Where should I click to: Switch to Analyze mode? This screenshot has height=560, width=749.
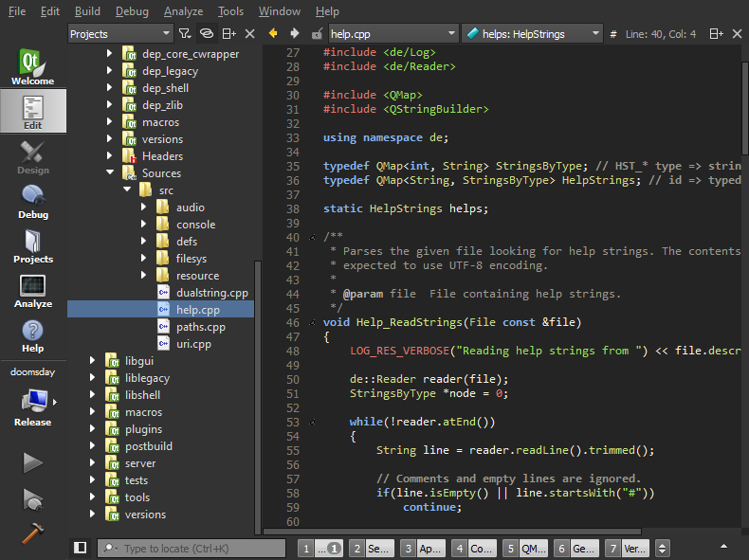coord(32,291)
